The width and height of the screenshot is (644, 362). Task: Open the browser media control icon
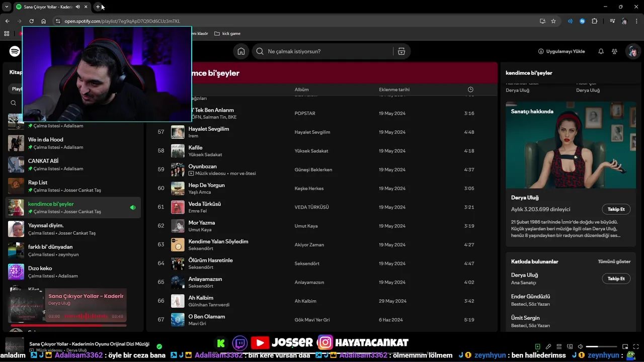(x=612, y=21)
